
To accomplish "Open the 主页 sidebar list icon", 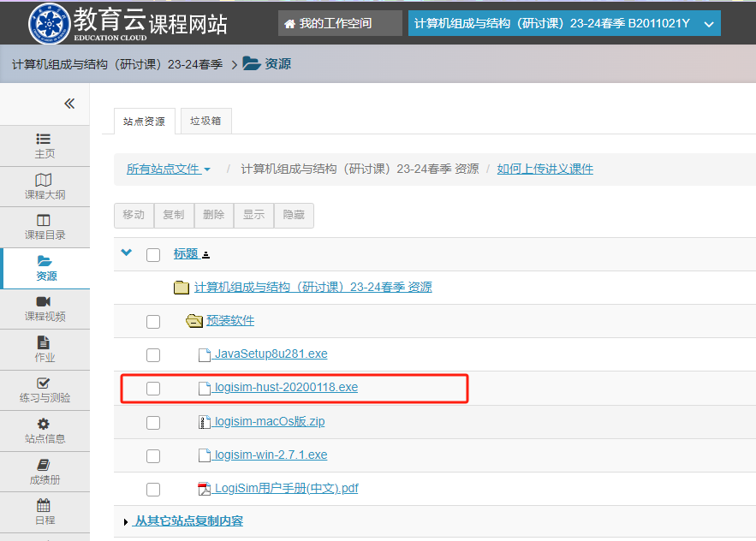I will (44, 139).
